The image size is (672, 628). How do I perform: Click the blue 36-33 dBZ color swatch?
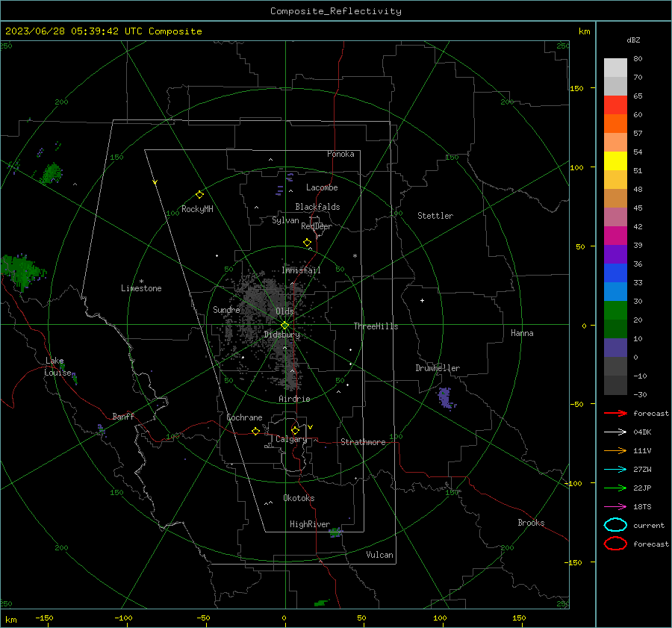[615, 273]
